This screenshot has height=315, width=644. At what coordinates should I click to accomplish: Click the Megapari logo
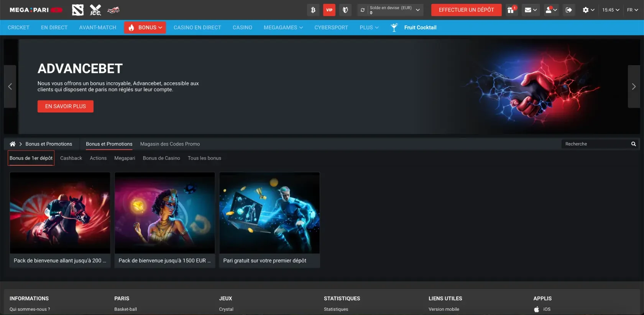point(36,10)
